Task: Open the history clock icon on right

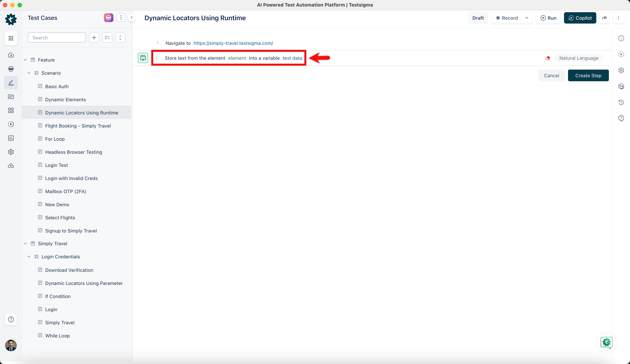Action: pos(621,102)
